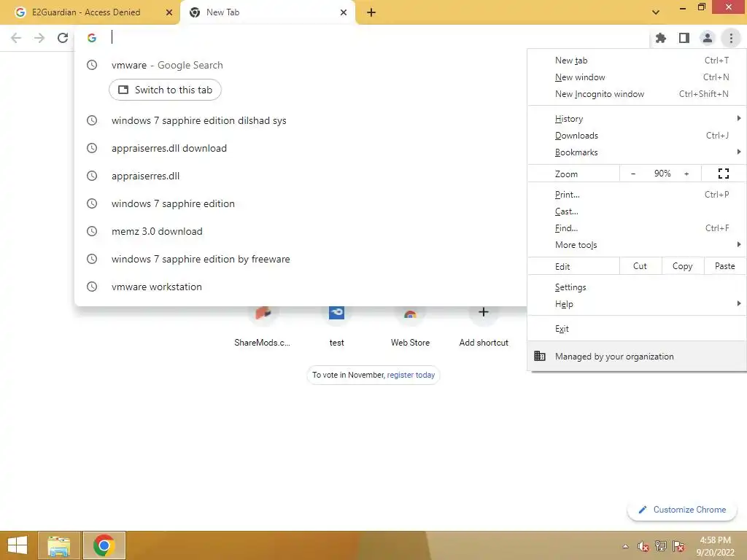Select the memz 3.0 download suggestion
Screen dimensions: 747x560
300,231
